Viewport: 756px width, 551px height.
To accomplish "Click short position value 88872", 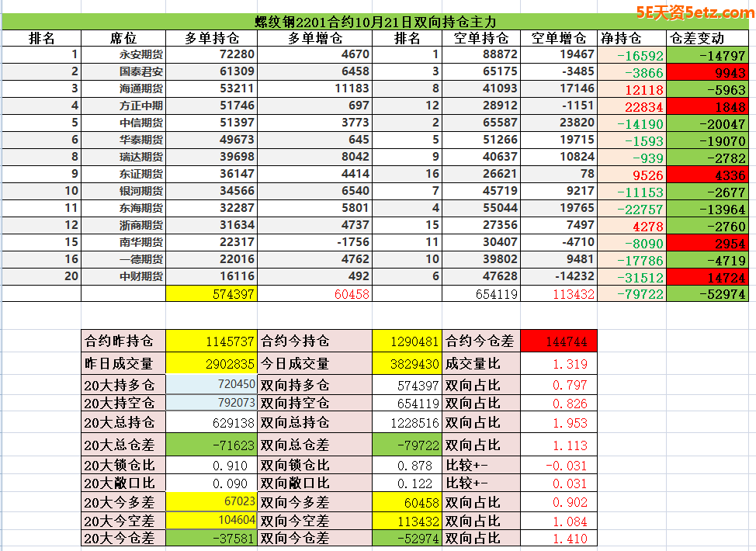I will (x=481, y=54).
